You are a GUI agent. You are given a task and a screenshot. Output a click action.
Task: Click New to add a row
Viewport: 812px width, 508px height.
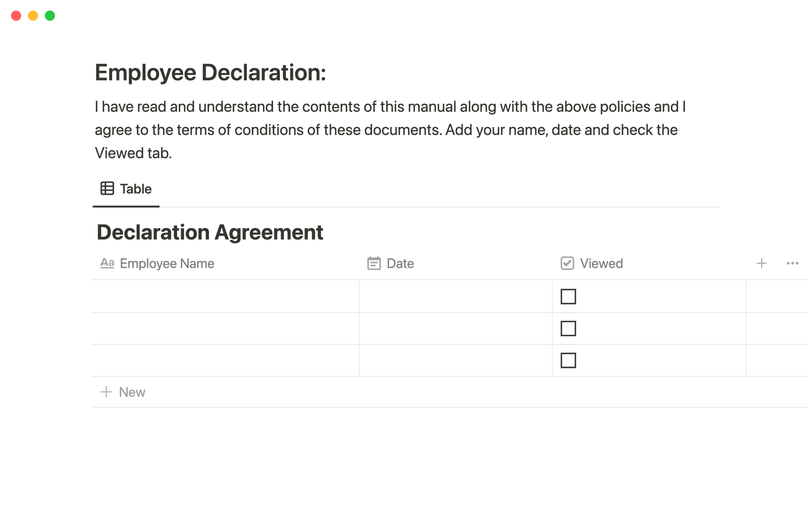[132, 392]
